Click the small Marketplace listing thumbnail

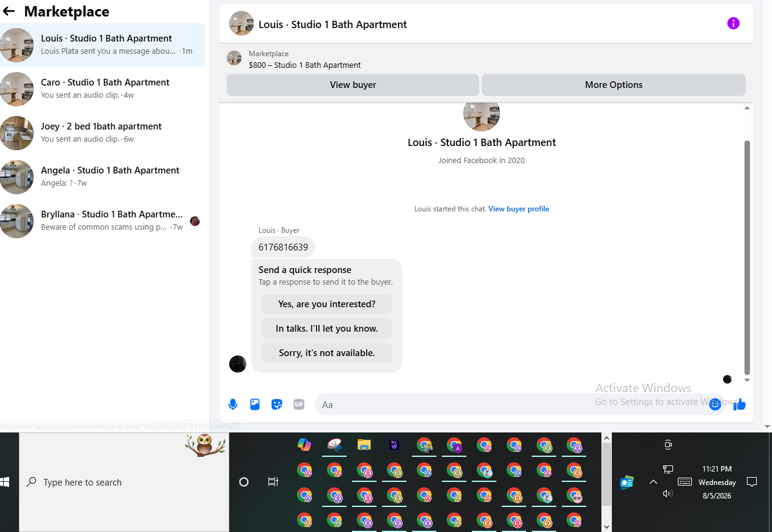click(234, 58)
